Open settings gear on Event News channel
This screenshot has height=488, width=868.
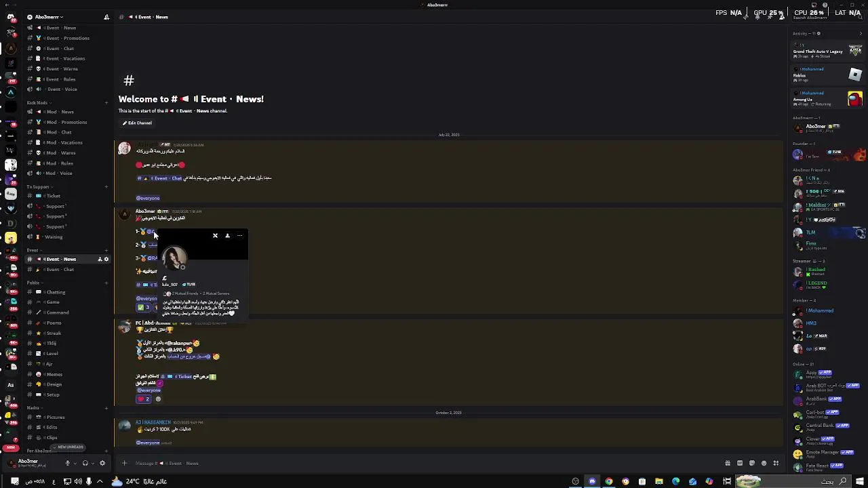coord(106,259)
